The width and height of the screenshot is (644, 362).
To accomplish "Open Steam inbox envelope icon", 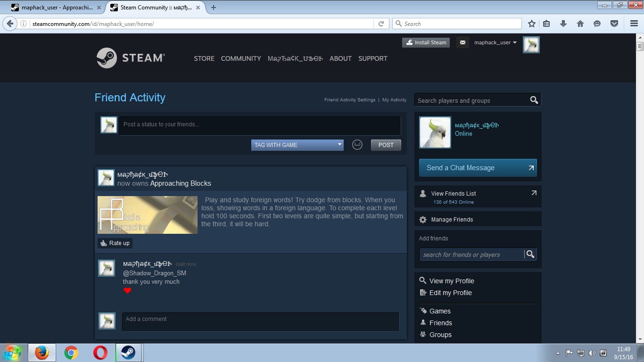I will click(462, 42).
